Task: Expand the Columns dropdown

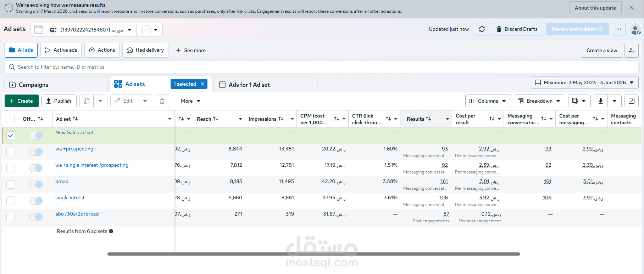Action: pyautogui.click(x=488, y=101)
